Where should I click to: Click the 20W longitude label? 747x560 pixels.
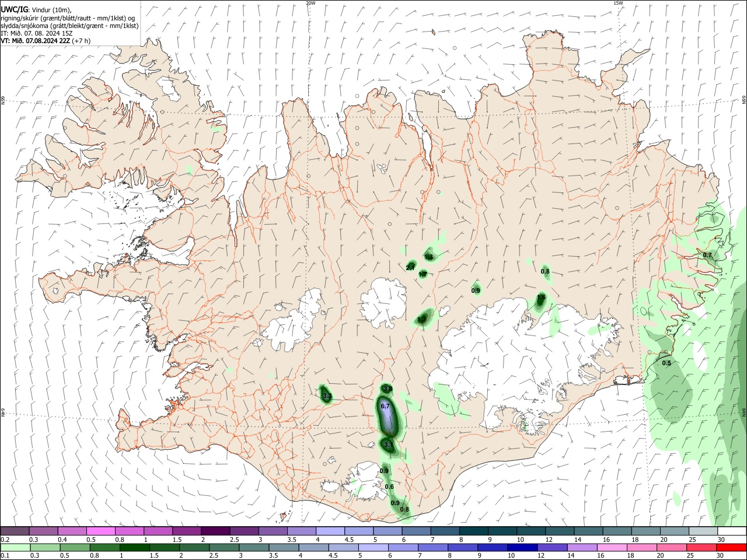point(310,3)
